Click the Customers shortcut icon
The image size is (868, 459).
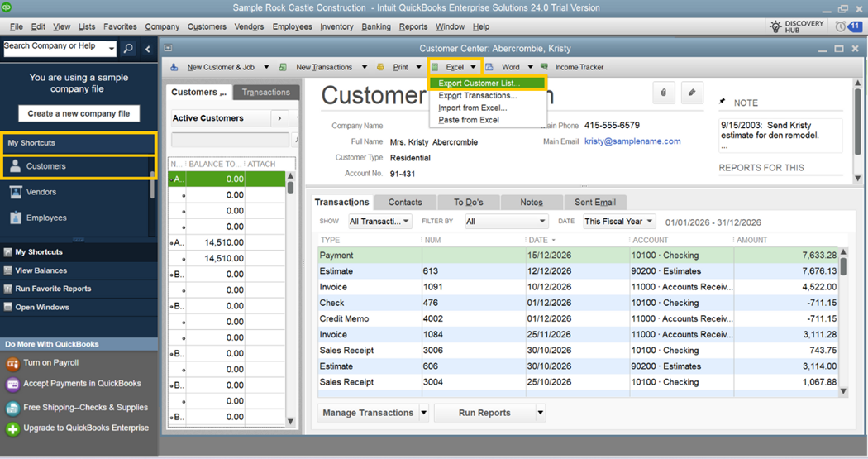pyautogui.click(x=16, y=165)
